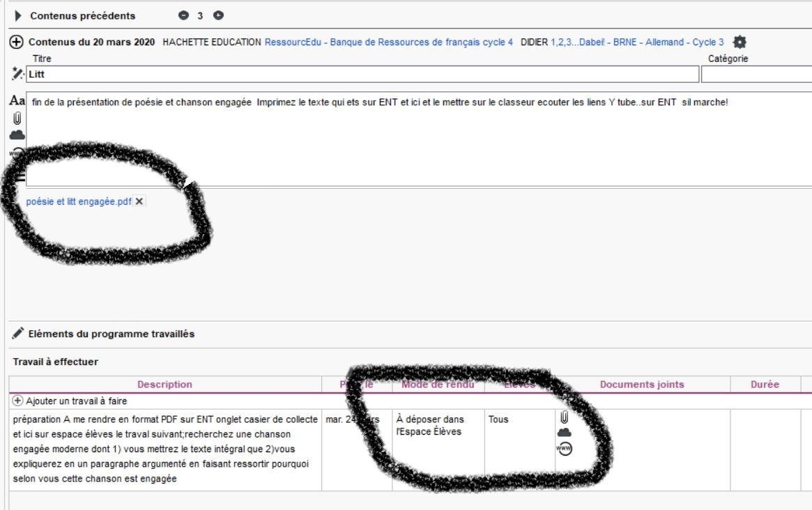Click into the Titre field containing Litt
812x510 pixels.
(362, 75)
